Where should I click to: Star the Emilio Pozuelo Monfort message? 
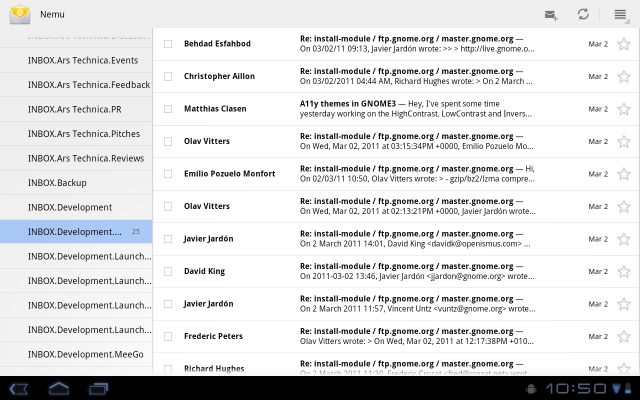(624, 174)
